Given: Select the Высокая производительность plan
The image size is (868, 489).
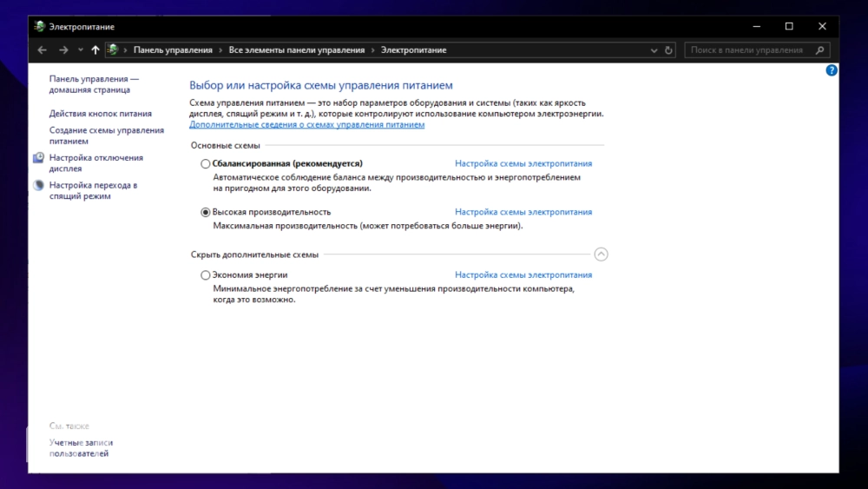Looking at the screenshot, I should (x=206, y=212).
